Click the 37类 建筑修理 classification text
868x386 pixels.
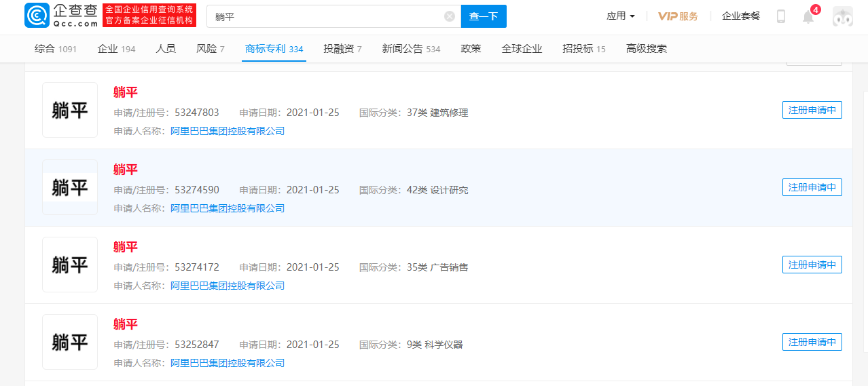coord(437,113)
